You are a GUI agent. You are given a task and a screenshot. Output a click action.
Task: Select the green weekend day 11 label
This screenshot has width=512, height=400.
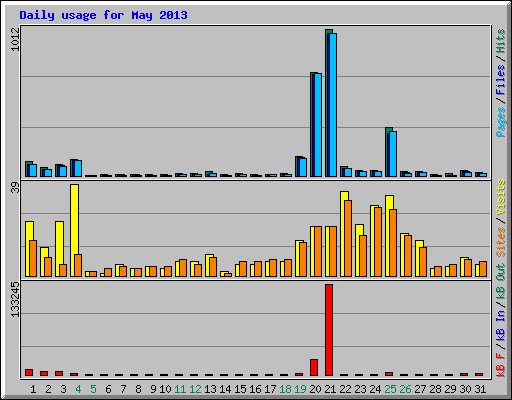click(x=180, y=389)
